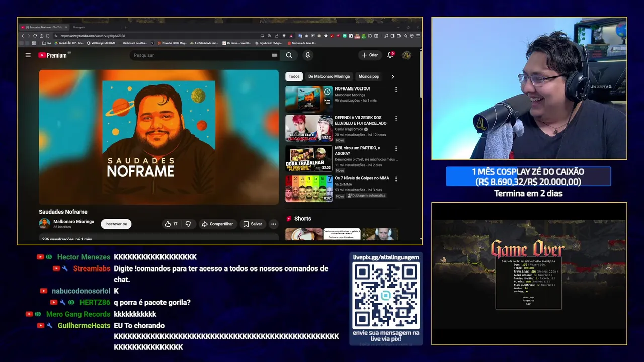Open the MBL virou um PARTIDO video title
The height and width of the screenshot is (362, 644).
358,150
